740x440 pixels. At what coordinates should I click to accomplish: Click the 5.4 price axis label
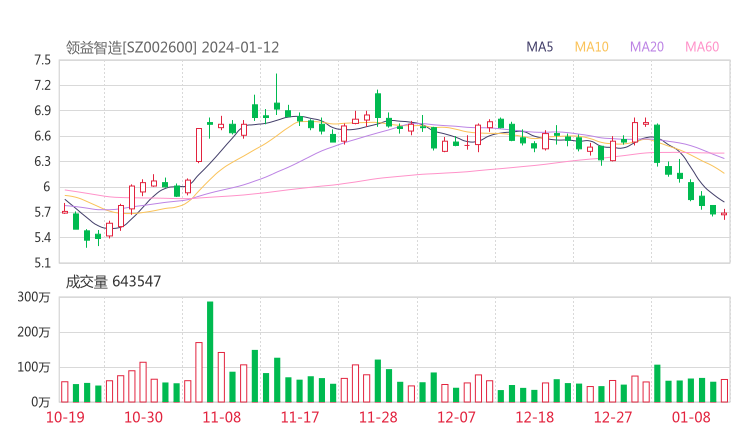(42, 237)
